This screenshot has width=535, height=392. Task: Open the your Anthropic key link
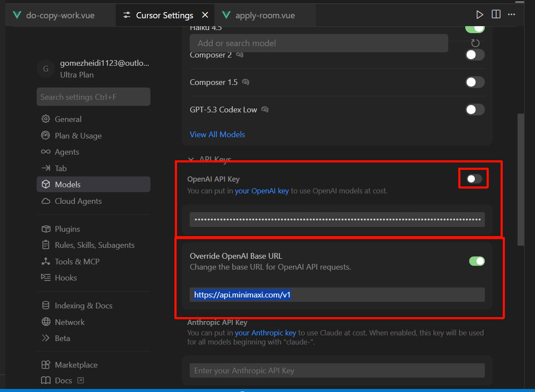coord(266,333)
